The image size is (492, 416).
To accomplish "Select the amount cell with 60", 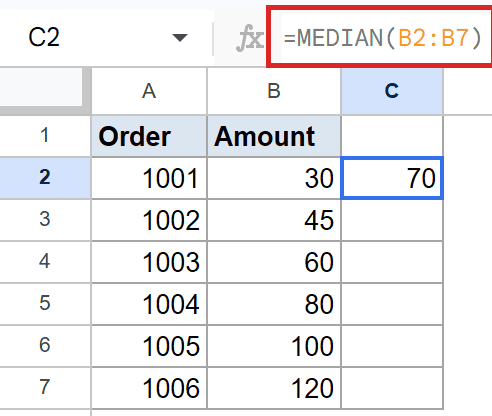I will coord(274,262).
